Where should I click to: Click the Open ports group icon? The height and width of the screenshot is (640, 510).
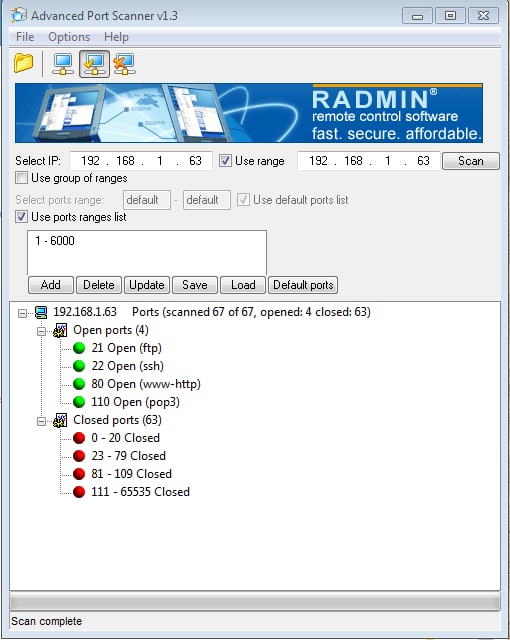60,330
